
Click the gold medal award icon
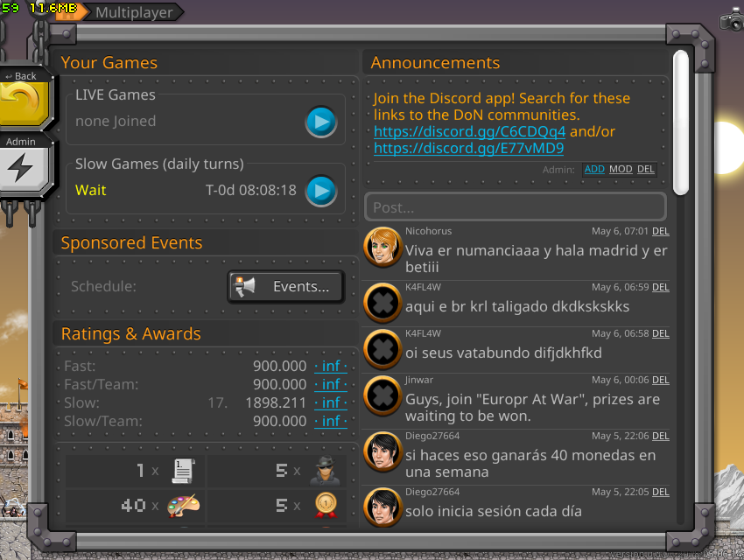325,505
